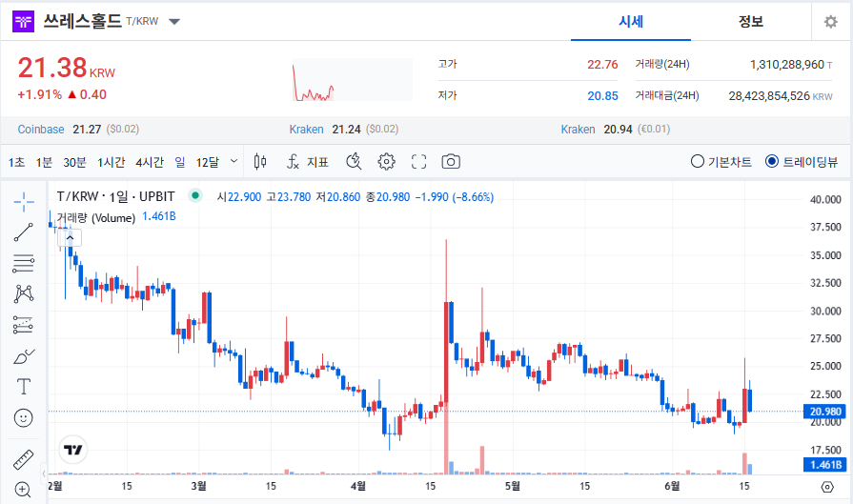Click the 20.980 current price axis label
This screenshot has width=853, height=504.
tap(825, 412)
